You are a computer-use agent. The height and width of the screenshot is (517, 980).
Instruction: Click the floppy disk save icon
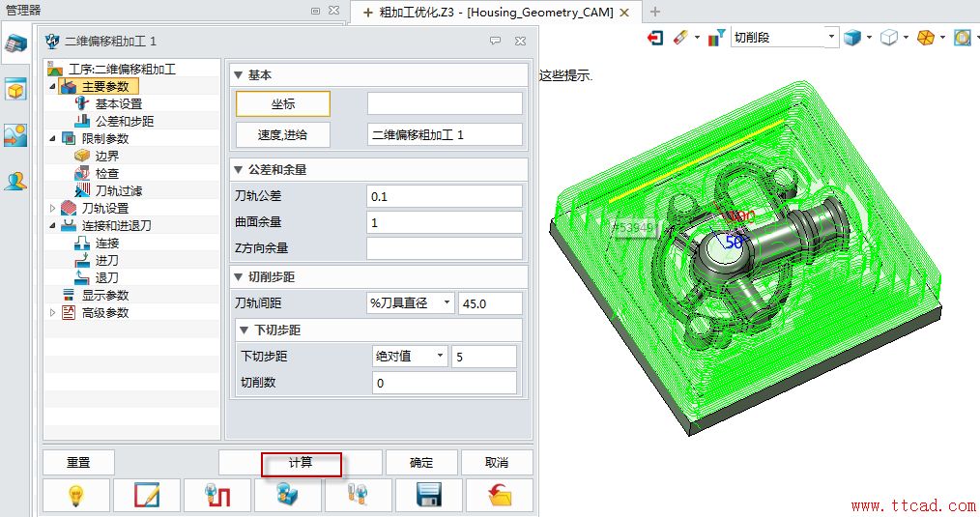pyautogui.click(x=429, y=496)
